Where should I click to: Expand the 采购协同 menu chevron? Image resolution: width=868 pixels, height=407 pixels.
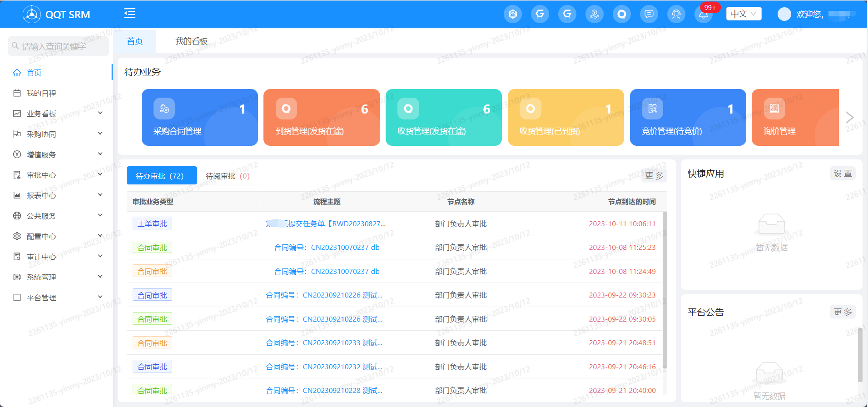coord(100,134)
